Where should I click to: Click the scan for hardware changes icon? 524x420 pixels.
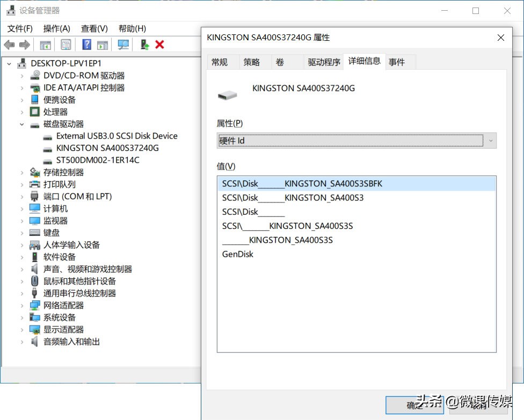click(123, 45)
